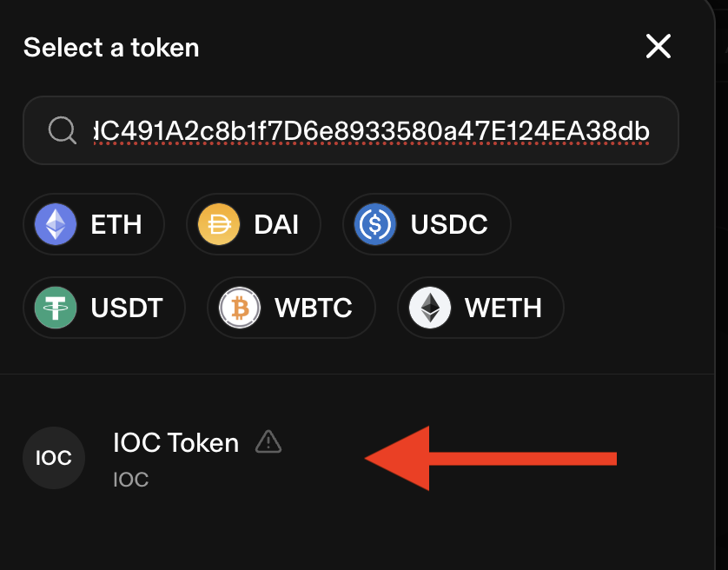Click the Bitcoin logo on WBTC chip
The height and width of the screenshot is (570, 728).
point(240,308)
